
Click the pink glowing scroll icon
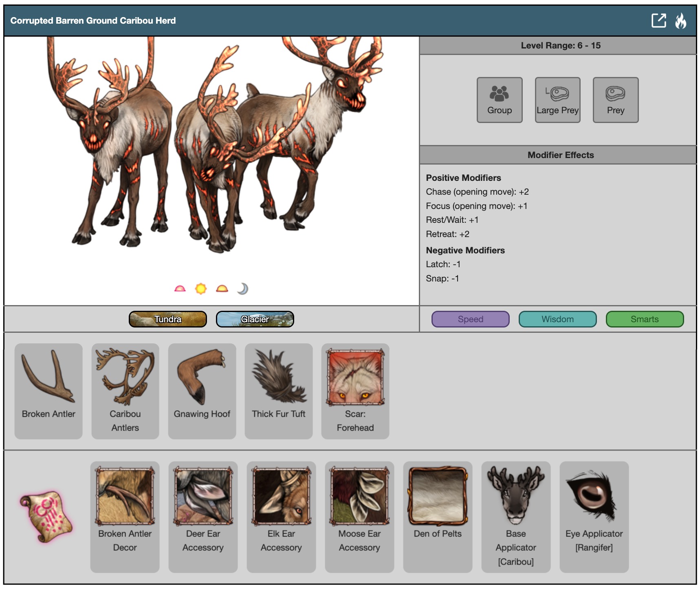(46, 517)
